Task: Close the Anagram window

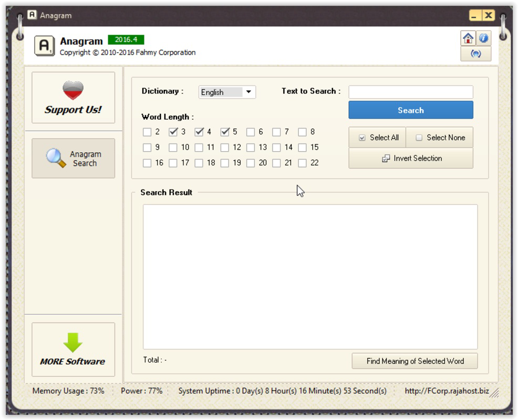Action: coord(488,15)
